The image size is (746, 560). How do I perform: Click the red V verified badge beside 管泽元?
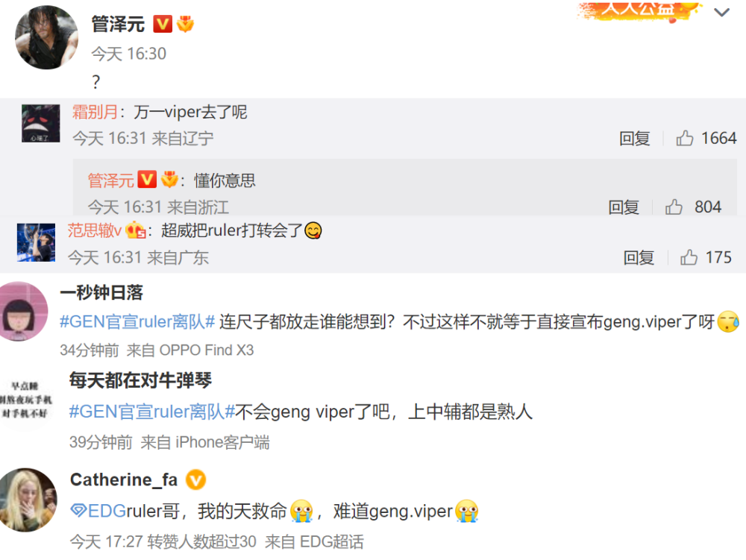162,24
